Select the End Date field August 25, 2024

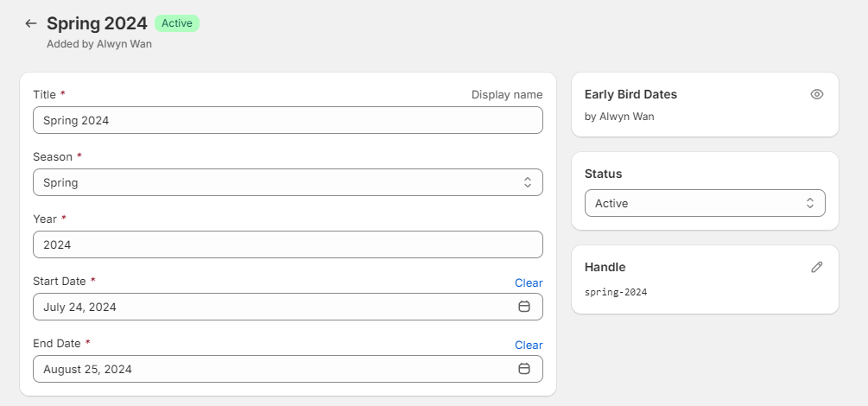click(288, 368)
